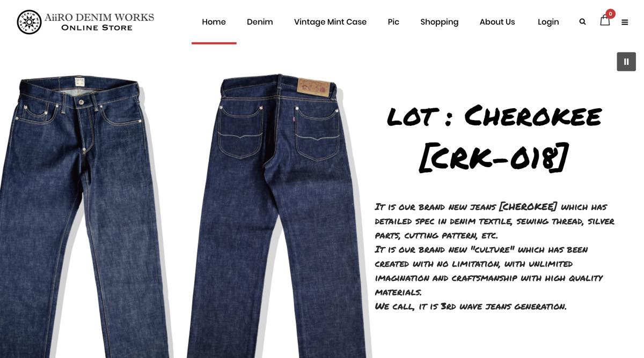The height and width of the screenshot is (358, 644).
Task: Open the hamburger menu icon
Action: click(x=625, y=23)
